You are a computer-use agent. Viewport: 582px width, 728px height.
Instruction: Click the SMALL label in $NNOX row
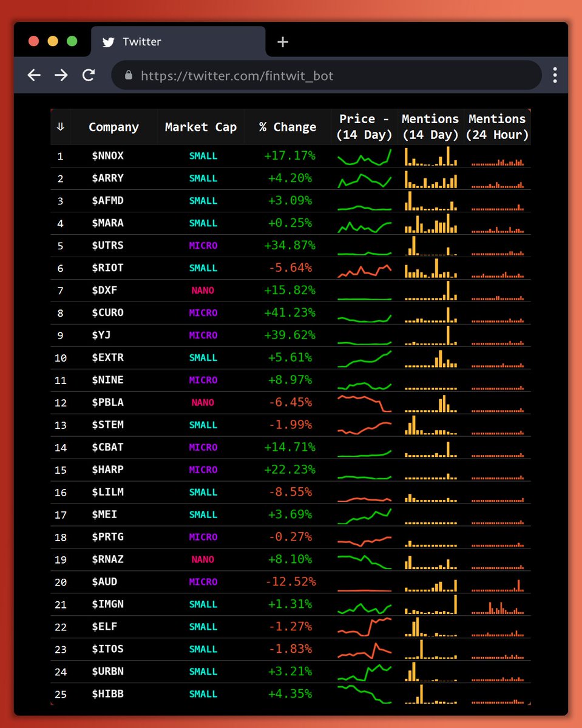[203, 156]
